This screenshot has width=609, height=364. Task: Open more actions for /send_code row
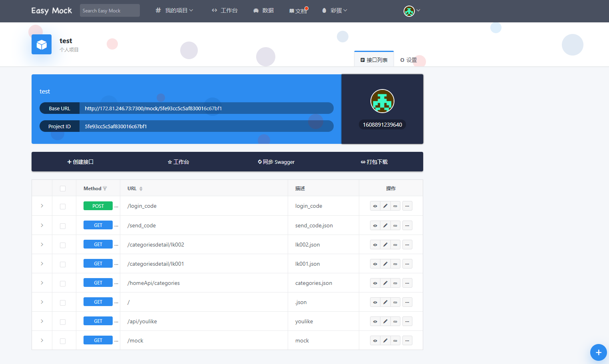407,225
